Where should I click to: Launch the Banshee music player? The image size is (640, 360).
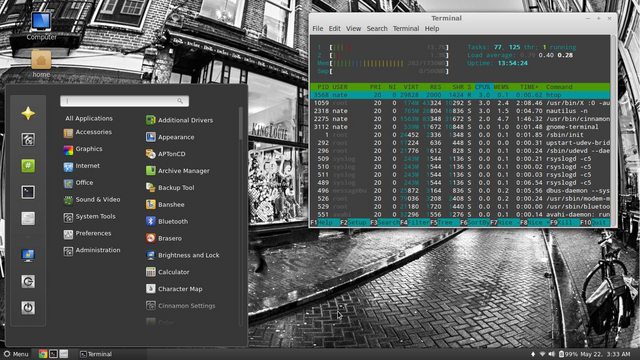(x=165, y=204)
